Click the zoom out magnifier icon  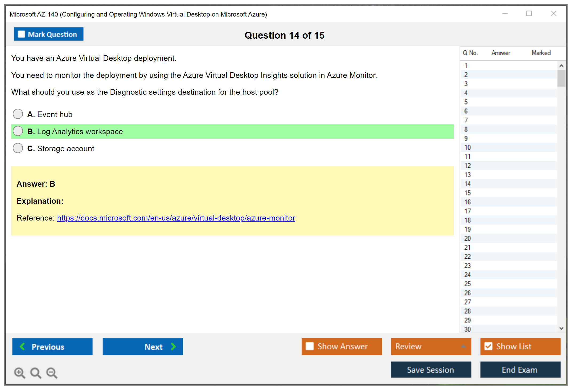[52, 373]
